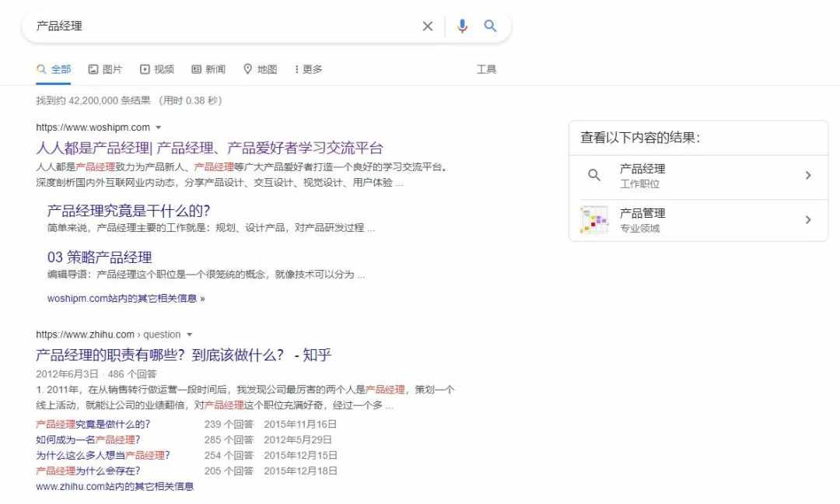Select the 全部 results tab
840x504 pixels.
54,69
